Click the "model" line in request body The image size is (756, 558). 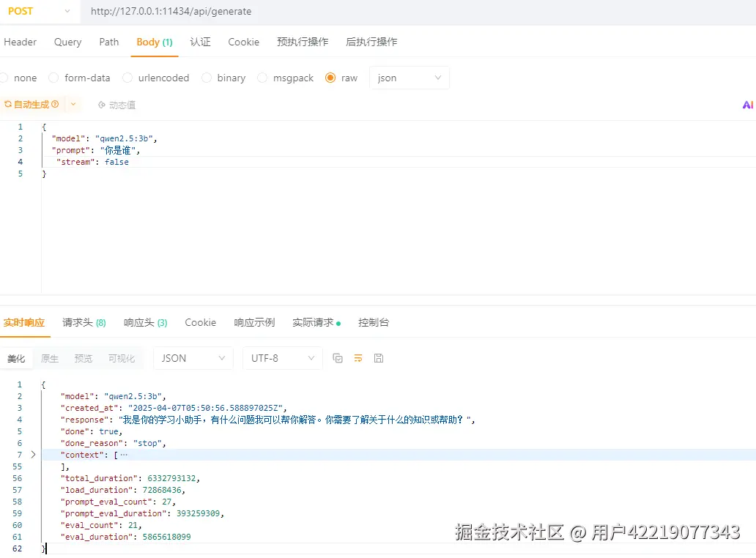pos(104,138)
